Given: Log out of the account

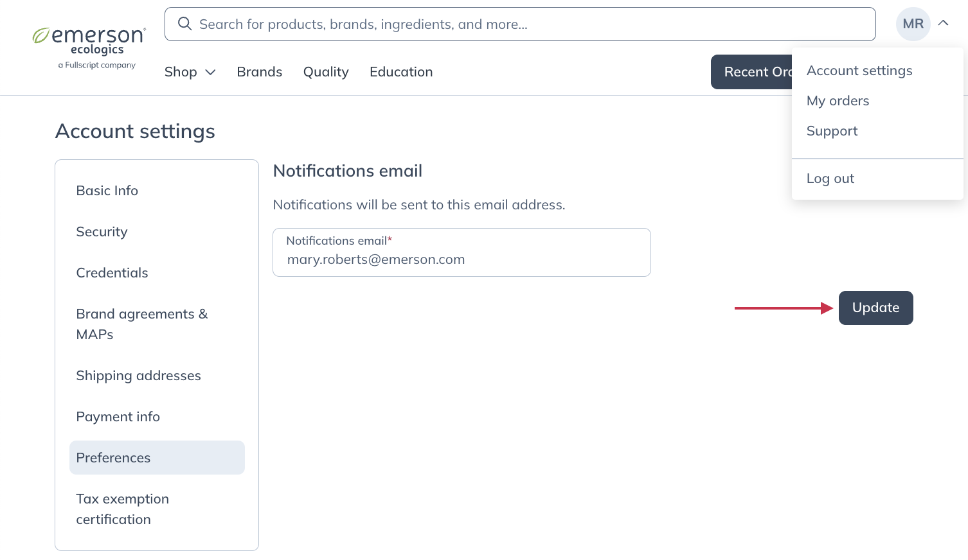Looking at the screenshot, I should (x=830, y=179).
